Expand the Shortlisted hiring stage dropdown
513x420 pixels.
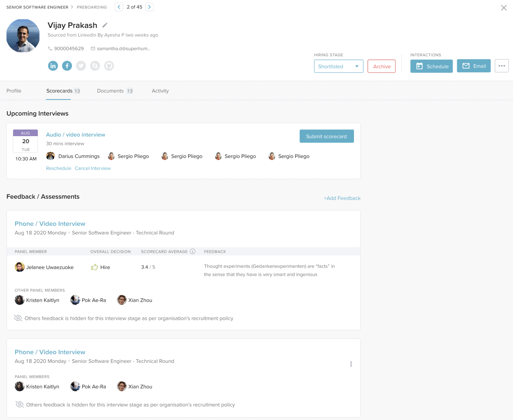(x=338, y=66)
